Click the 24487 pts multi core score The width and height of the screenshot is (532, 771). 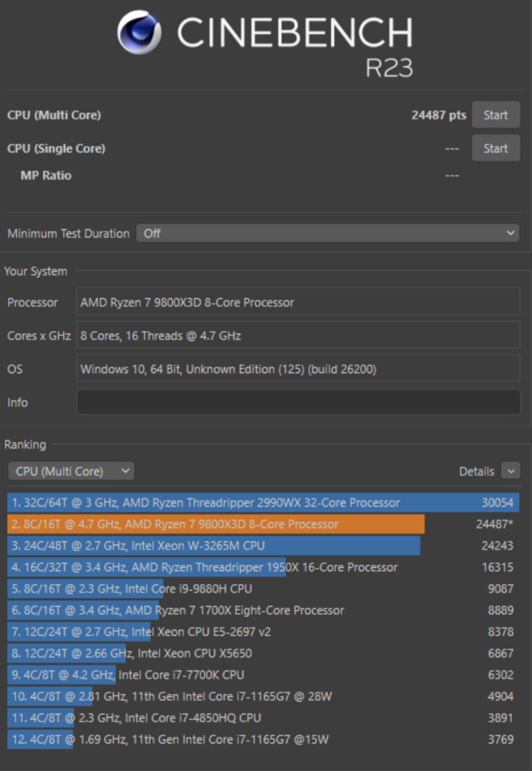(438, 115)
